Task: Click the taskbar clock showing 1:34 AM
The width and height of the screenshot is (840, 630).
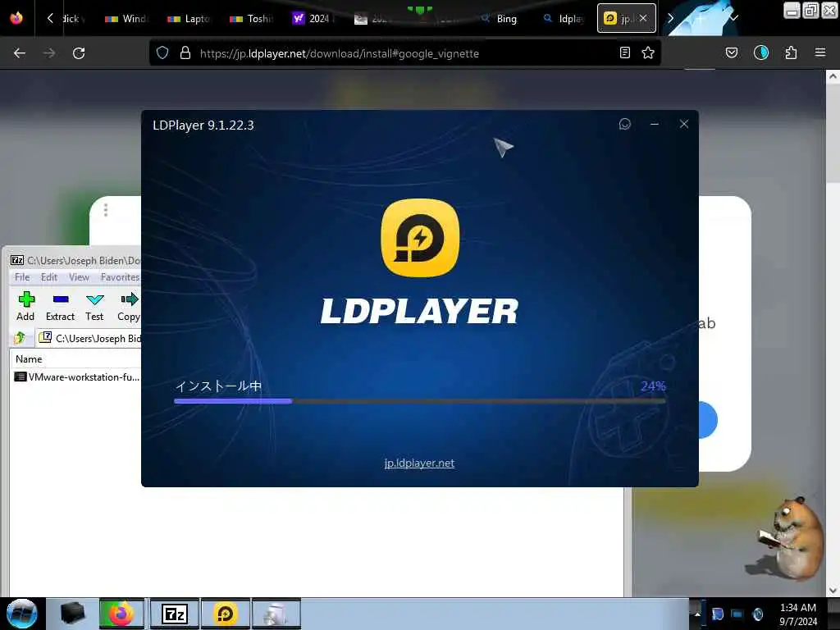Action: click(x=797, y=614)
